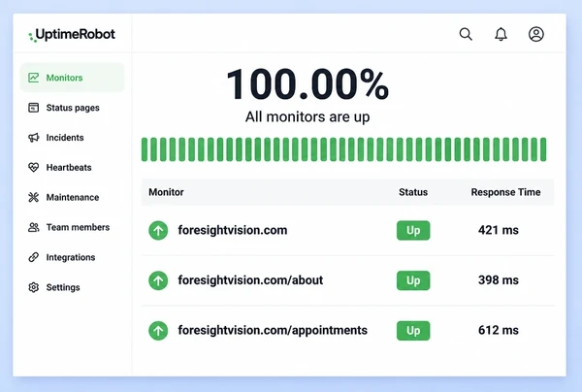582x392 pixels.
Task: Open the search magnifier icon
Action: click(466, 34)
